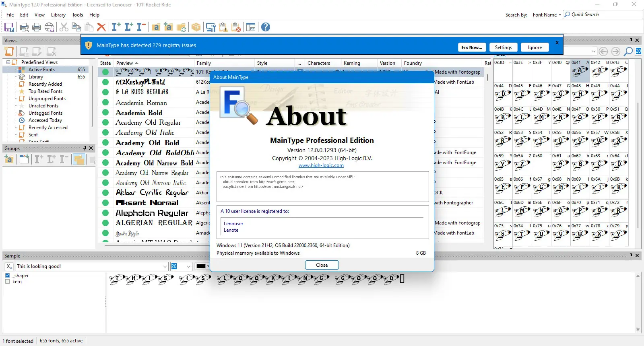Click the Fix Now... button
This screenshot has height=346, width=644.
click(472, 47)
